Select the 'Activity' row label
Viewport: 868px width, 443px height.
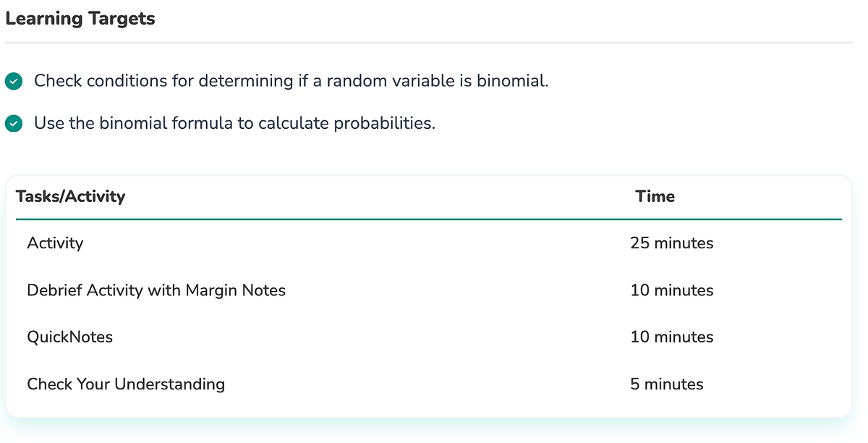(55, 243)
